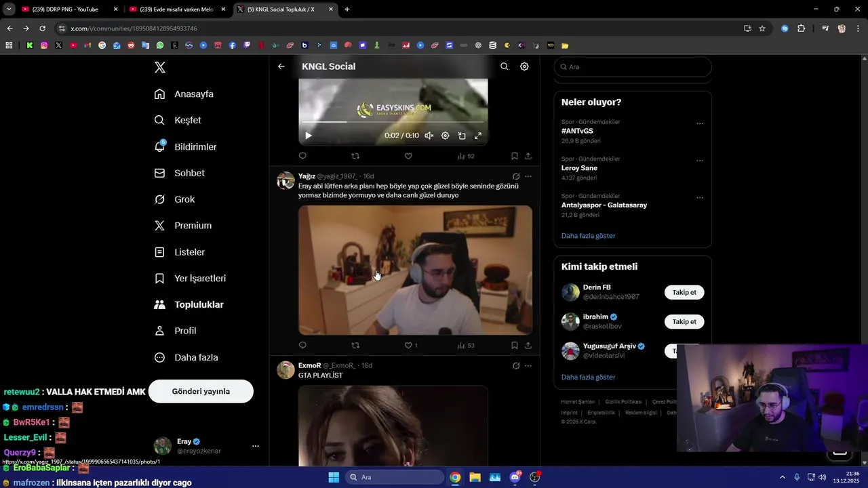Search within KNGL Social community
The width and height of the screenshot is (868, 488).
504,66
